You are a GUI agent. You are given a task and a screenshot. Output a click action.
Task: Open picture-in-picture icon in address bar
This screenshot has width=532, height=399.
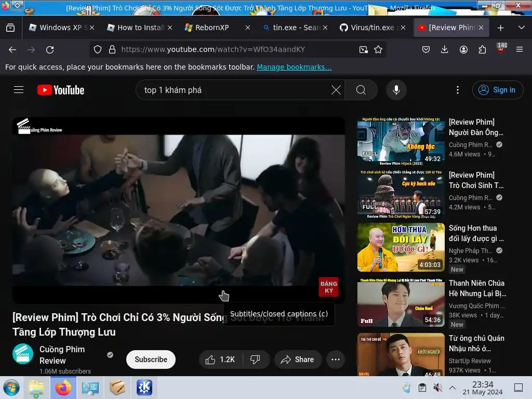363,49
